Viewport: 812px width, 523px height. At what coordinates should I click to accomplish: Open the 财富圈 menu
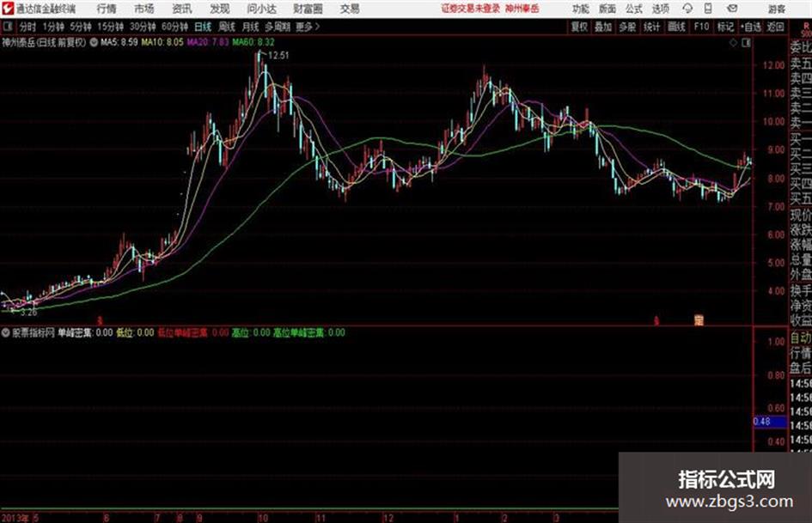(308, 9)
